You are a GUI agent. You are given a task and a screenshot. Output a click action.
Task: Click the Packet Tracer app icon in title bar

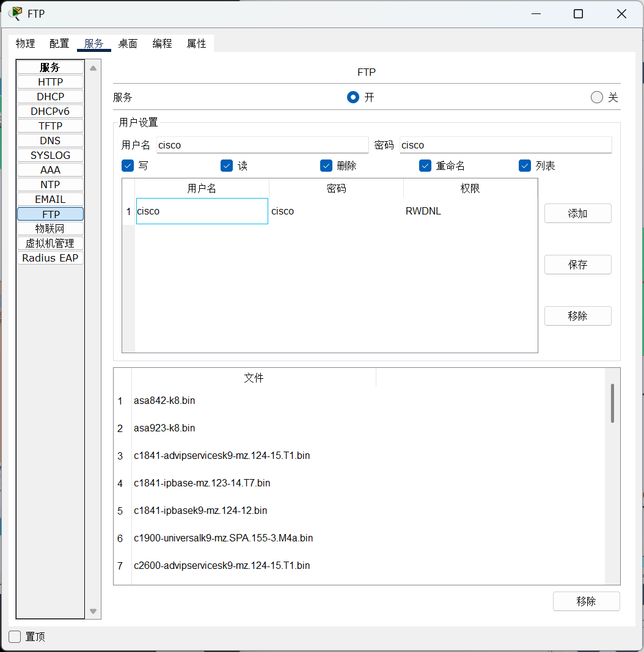15,13
